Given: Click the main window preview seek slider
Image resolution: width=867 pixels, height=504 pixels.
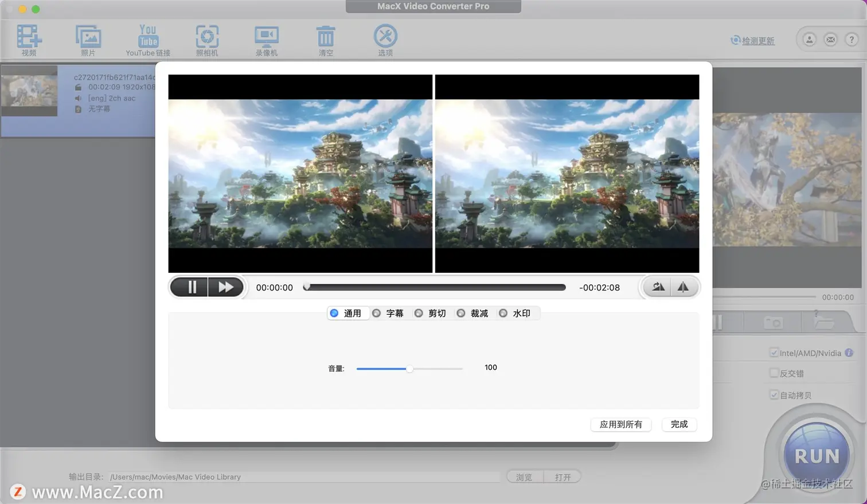Looking at the screenshot, I should point(764,297).
